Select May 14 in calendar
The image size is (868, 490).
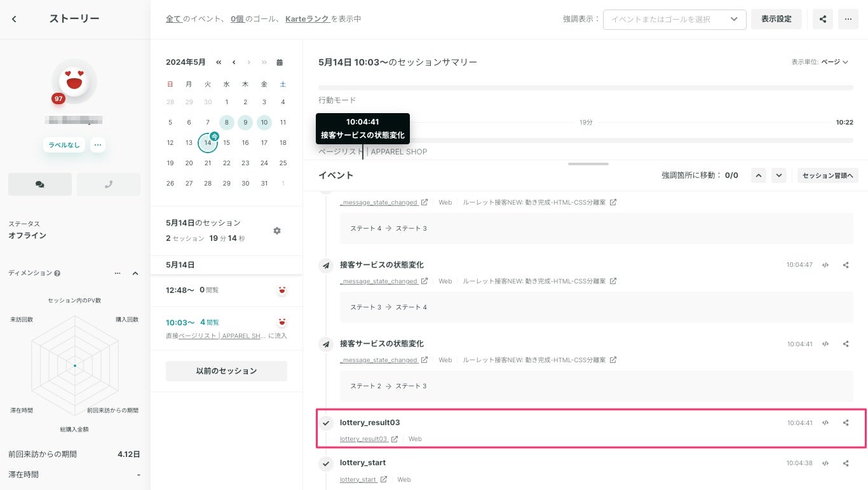pyautogui.click(x=208, y=143)
